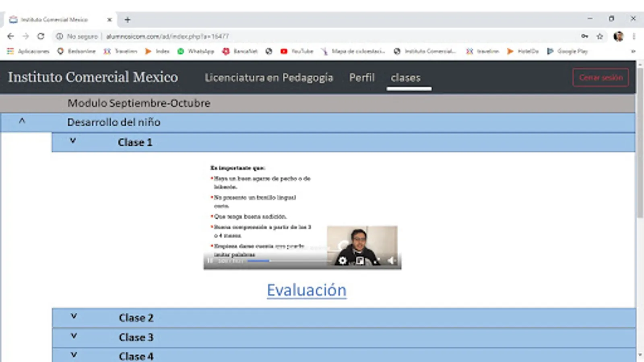Go back to the previous page
The height and width of the screenshot is (362, 644).
tap(10, 36)
